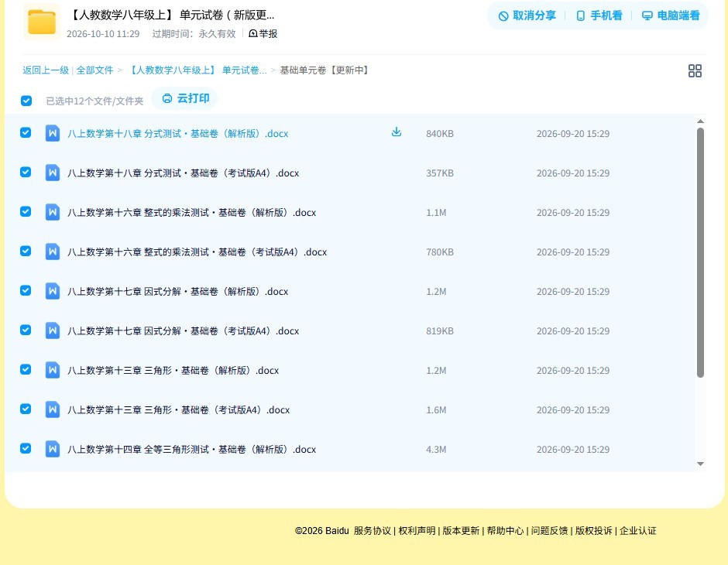This screenshot has width=728, height=565.
Task: Uncheck 第十六章 整式的乘法 考试版A4 file
Action: (x=26, y=251)
